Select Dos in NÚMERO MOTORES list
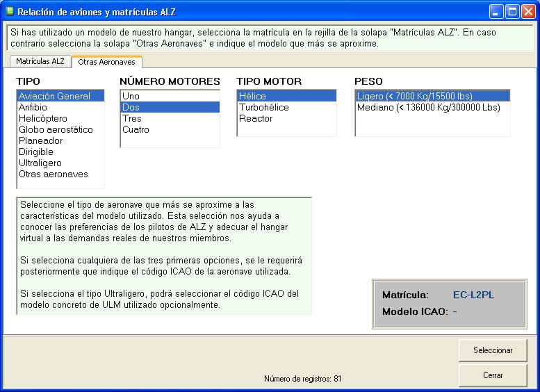Screen dimensions: 540x392 (170, 107)
